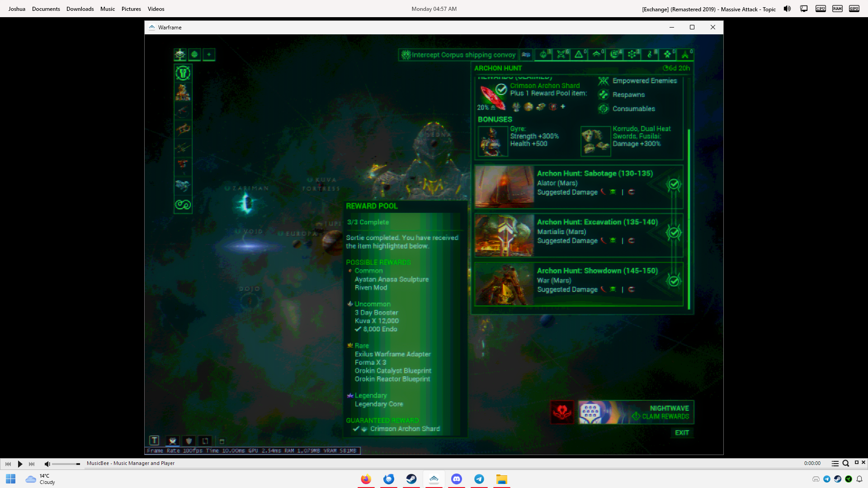Open the upward chevron icon tab in the top bar
This screenshot has width=868, height=488.
point(597,55)
